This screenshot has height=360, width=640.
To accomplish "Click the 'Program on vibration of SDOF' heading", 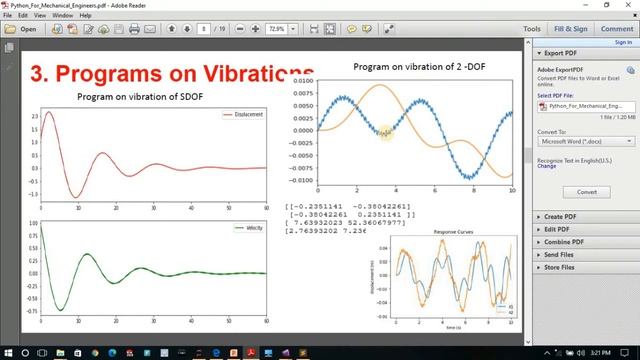I will pos(140,97).
